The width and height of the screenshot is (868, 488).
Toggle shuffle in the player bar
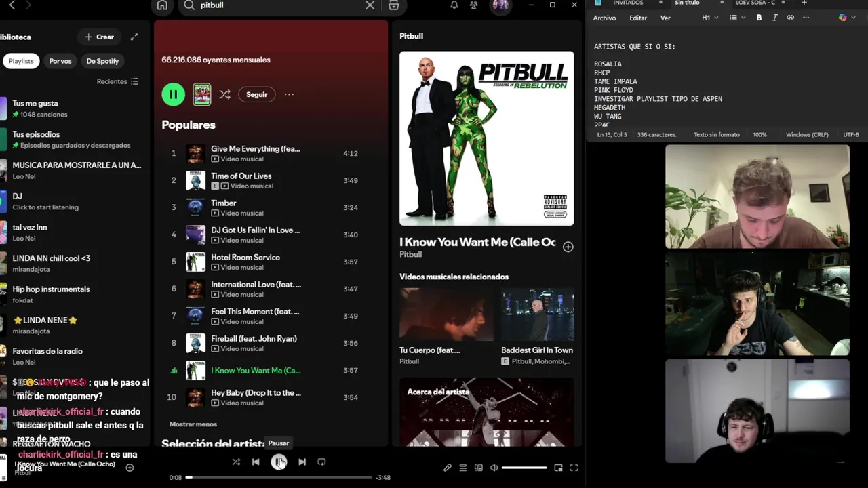click(236, 462)
